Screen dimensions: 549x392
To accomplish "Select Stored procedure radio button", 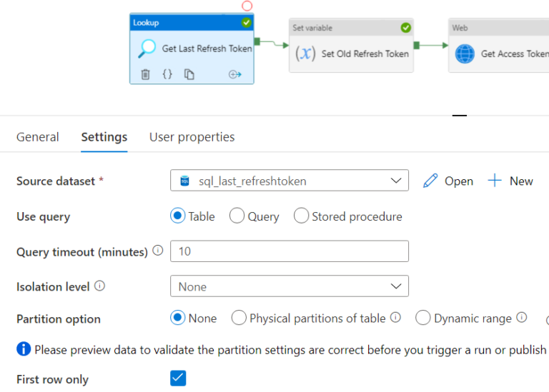I will pyautogui.click(x=301, y=216).
